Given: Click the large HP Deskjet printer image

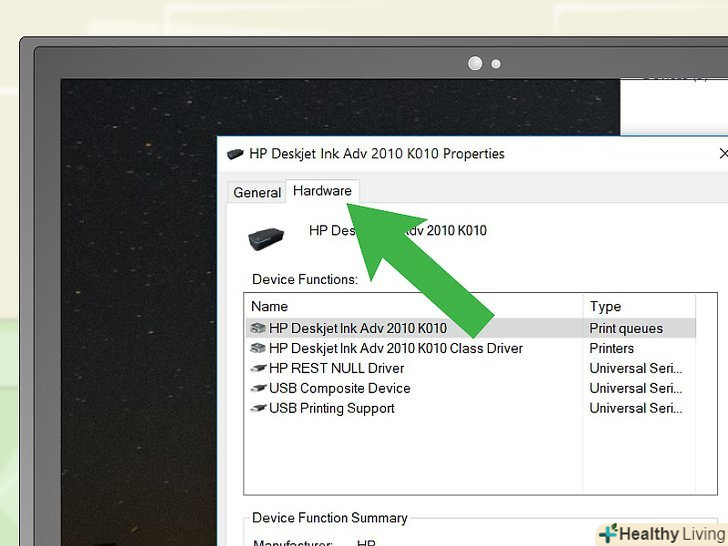Looking at the screenshot, I should point(266,239).
